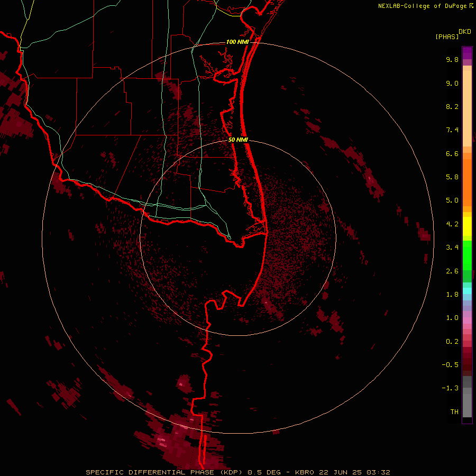Click the 4.2 color scale value
The image size is (476, 476).
[x=452, y=224]
